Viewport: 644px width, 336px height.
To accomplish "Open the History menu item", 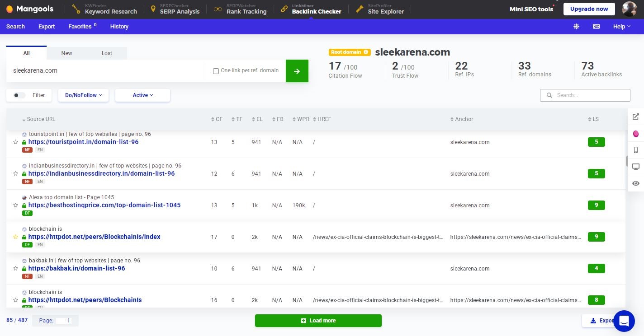I will pyautogui.click(x=119, y=27).
